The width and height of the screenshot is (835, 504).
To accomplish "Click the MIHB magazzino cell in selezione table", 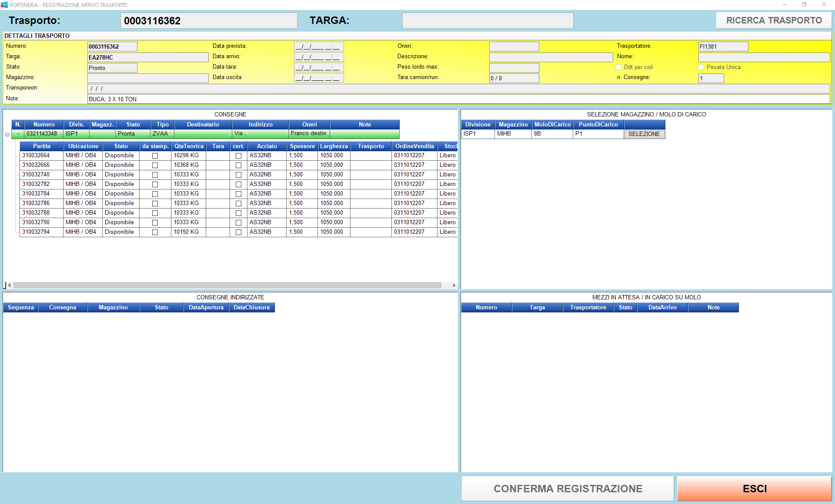I will (513, 134).
